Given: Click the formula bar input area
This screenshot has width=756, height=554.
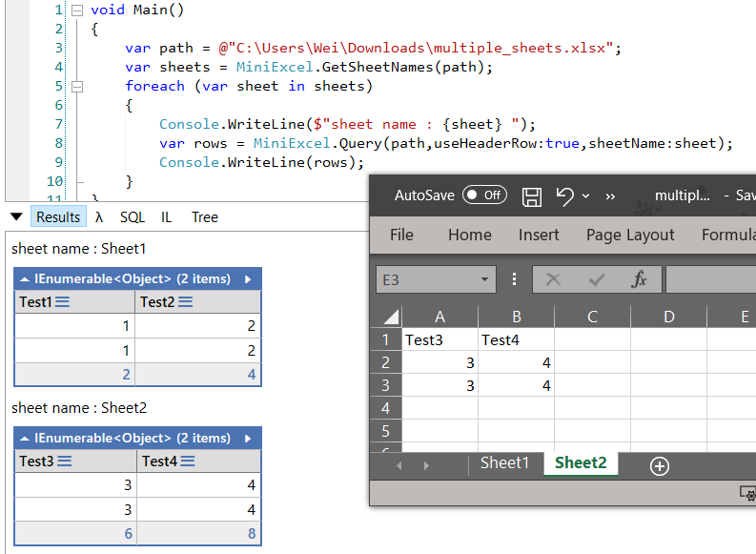Looking at the screenshot, I should pos(711,279).
